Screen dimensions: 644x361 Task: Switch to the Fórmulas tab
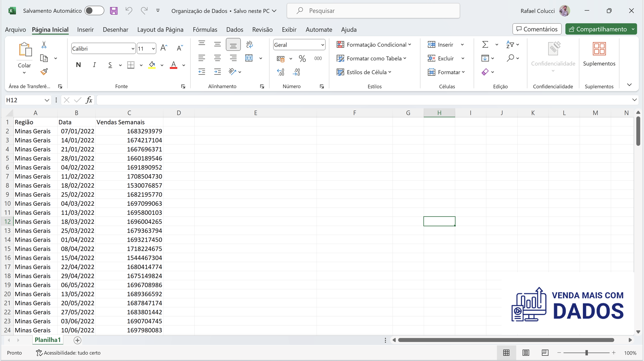tap(205, 29)
